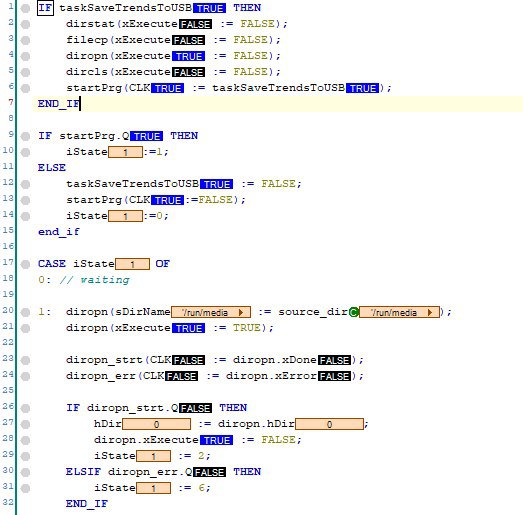Image resolution: width=523 pixels, height=515 pixels.
Task: Toggle breakpoint marker on line 10 iState:=1
Action: coord(25,152)
